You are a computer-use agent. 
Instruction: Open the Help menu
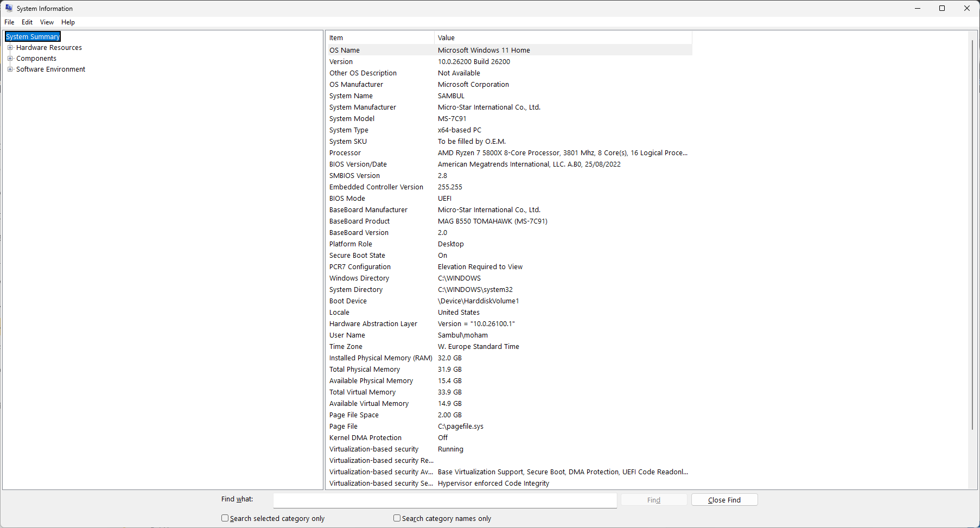(68, 22)
